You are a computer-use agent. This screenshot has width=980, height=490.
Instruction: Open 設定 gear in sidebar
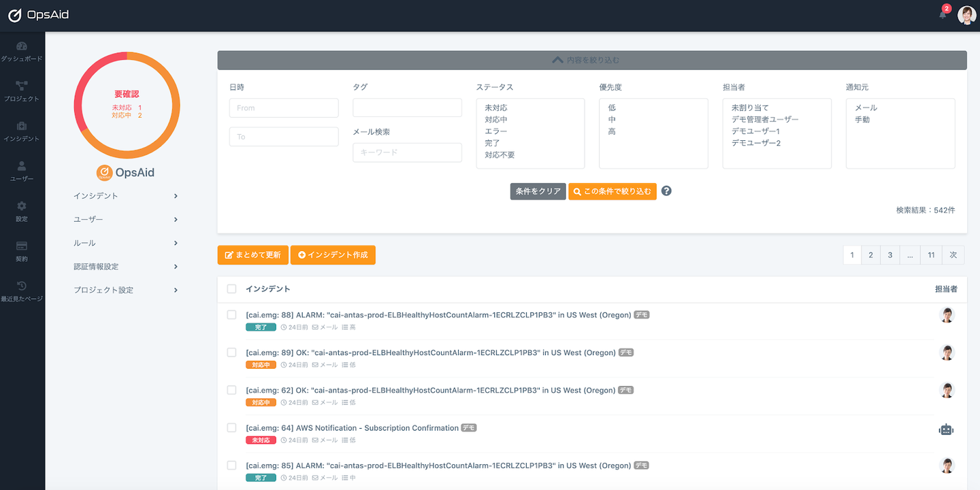(22, 212)
